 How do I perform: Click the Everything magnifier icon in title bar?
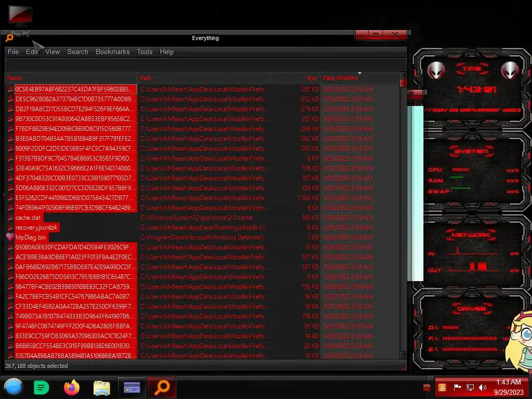coord(9,38)
